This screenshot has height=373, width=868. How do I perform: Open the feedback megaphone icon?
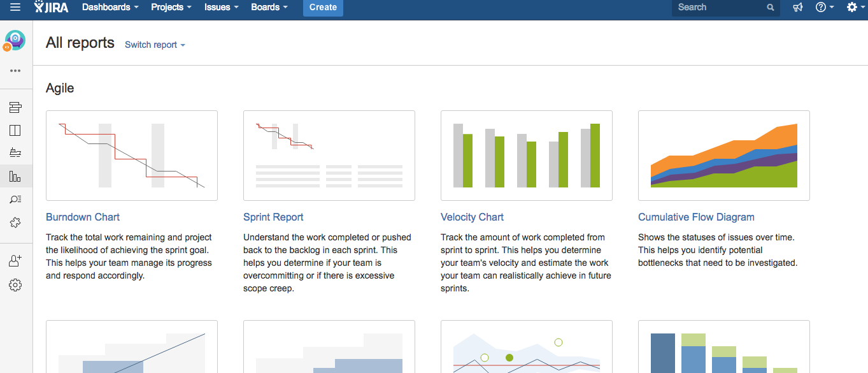click(798, 8)
